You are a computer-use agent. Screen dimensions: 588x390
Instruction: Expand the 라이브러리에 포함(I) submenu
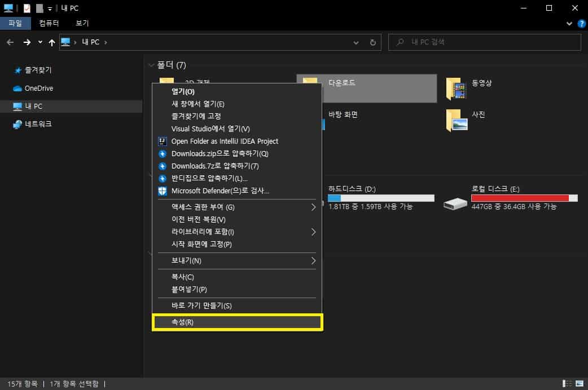[236, 232]
